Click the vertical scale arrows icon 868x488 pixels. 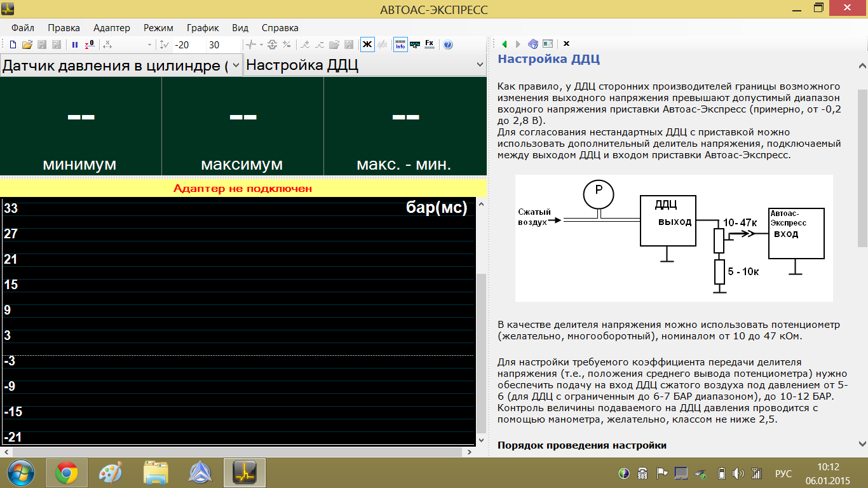point(164,45)
